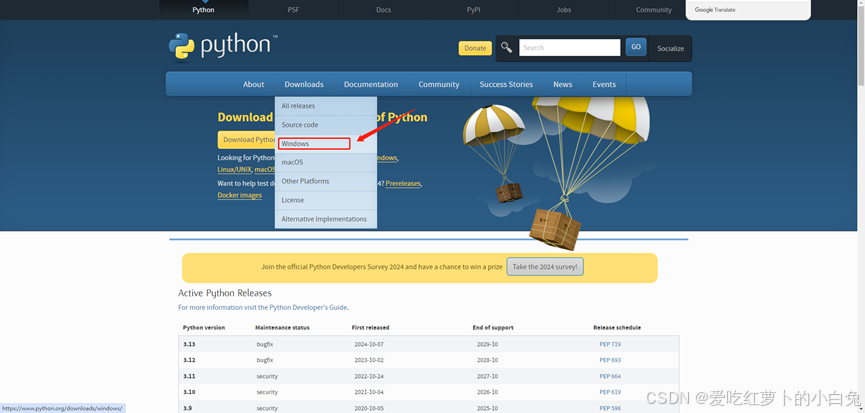
Task: Open the Success Stories menu
Action: (x=506, y=84)
